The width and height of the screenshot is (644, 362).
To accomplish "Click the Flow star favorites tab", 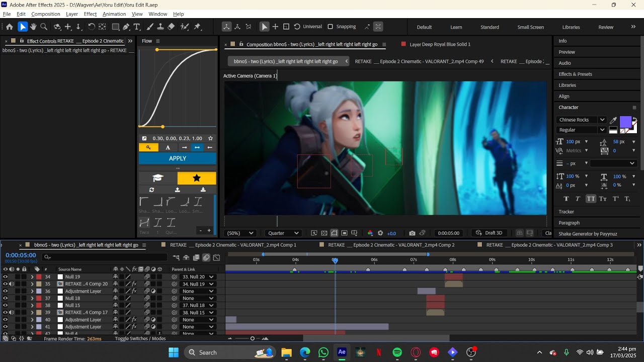I will point(197,178).
